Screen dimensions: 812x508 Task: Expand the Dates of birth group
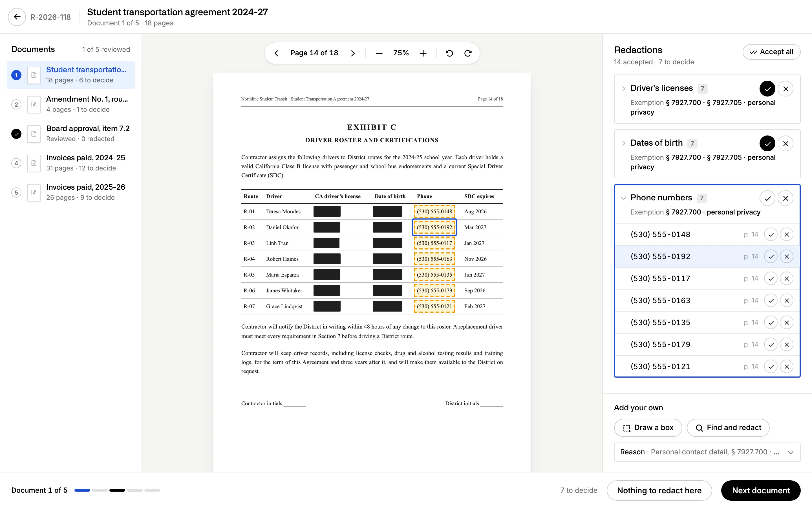pos(623,143)
